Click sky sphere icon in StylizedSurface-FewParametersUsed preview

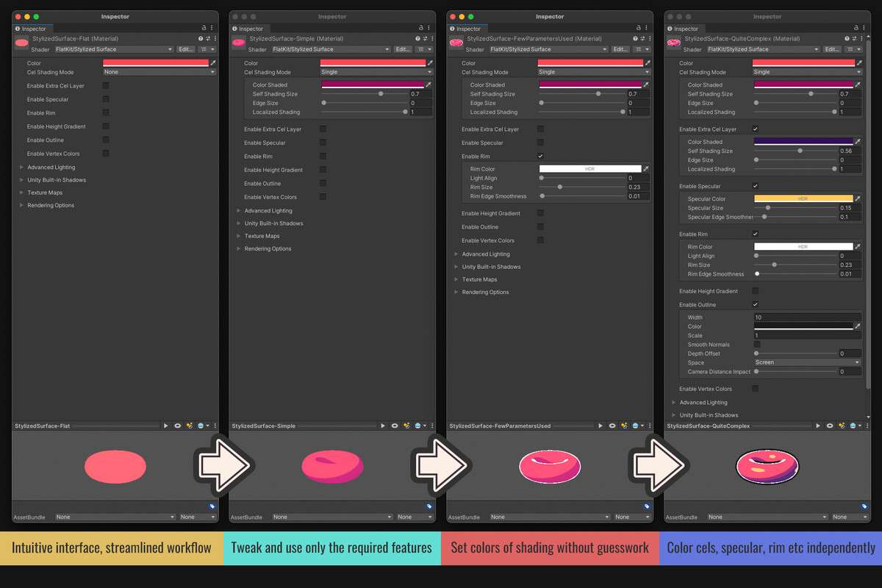click(x=636, y=426)
